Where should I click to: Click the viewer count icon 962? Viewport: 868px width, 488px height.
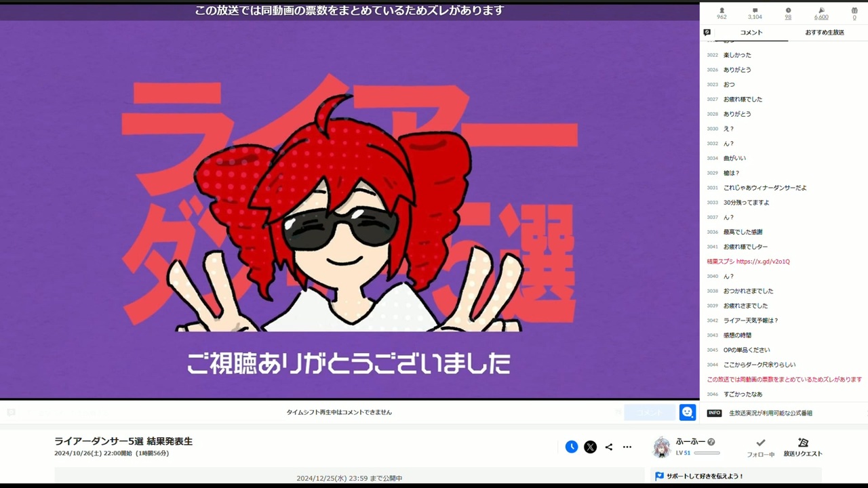point(722,14)
